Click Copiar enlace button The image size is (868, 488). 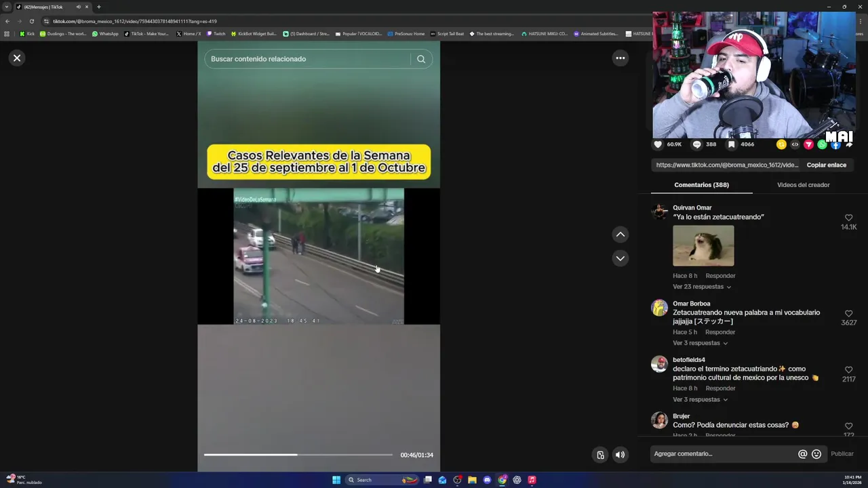(826, 165)
